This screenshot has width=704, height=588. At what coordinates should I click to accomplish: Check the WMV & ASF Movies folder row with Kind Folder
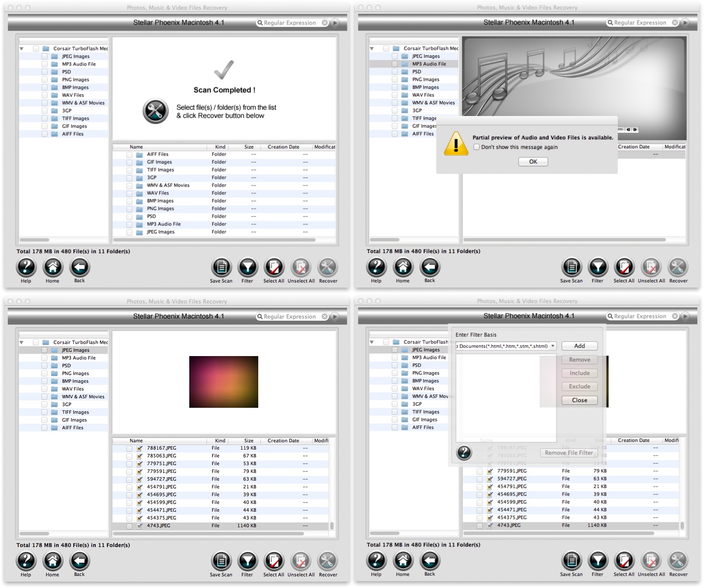point(129,186)
